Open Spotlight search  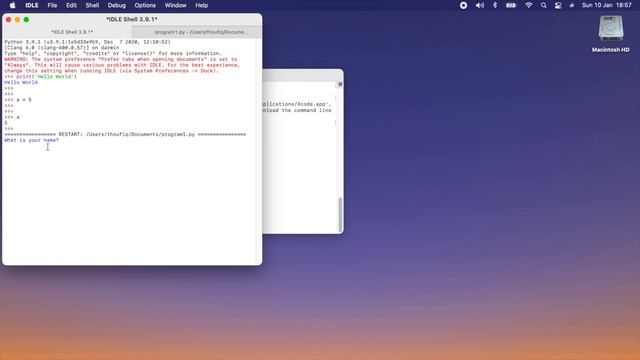pyautogui.click(x=543, y=5)
